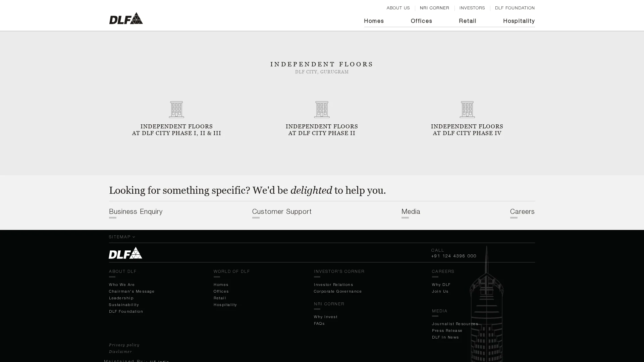The width and height of the screenshot is (644, 362).
Task: Select Media contact option
Action: (x=411, y=212)
